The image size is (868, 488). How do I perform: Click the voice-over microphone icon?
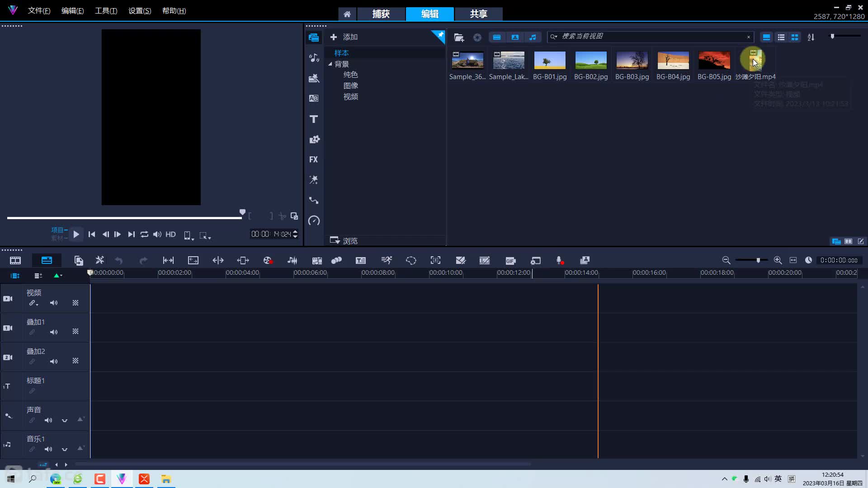tap(560, 261)
